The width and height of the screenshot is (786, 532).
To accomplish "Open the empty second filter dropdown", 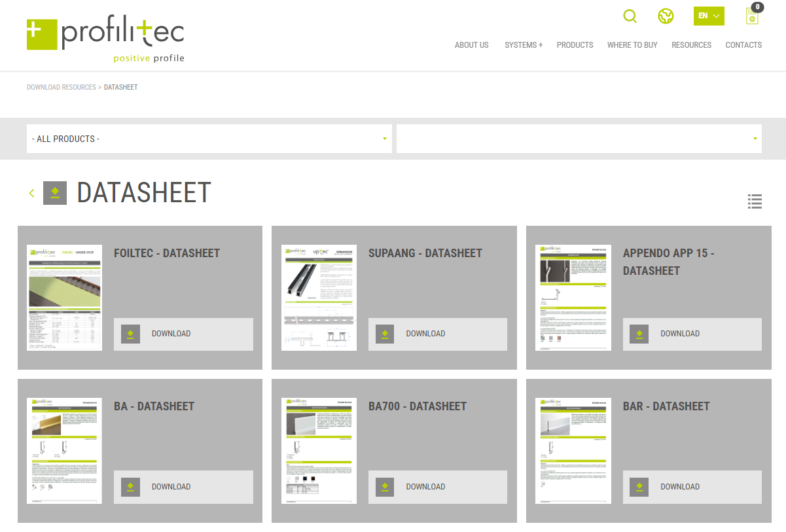I will pyautogui.click(x=579, y=139).
